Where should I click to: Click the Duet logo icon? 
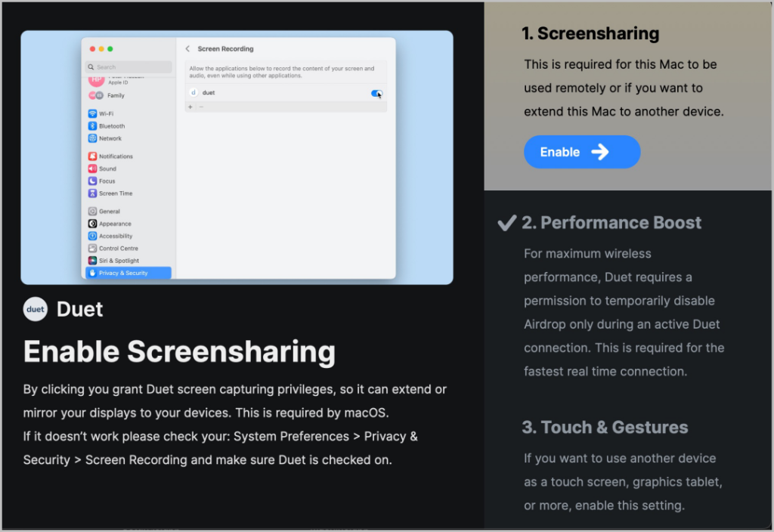pyautogui.click(x=35, y=309)
